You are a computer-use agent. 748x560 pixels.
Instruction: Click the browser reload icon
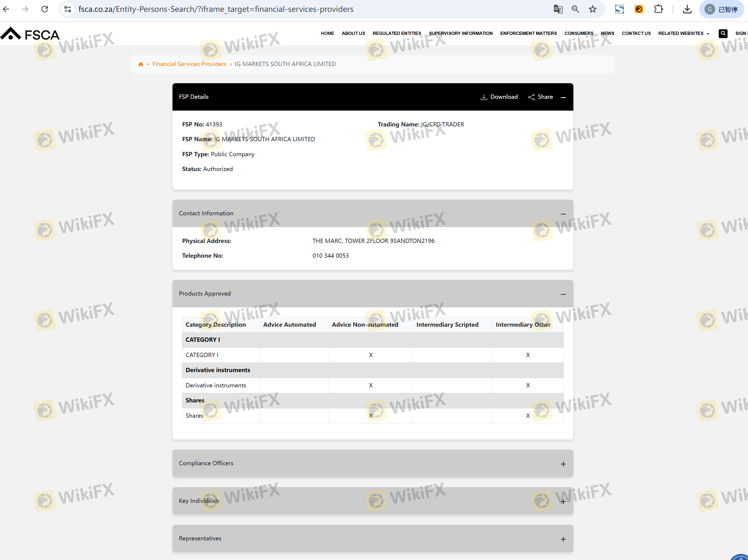point(45,9)
